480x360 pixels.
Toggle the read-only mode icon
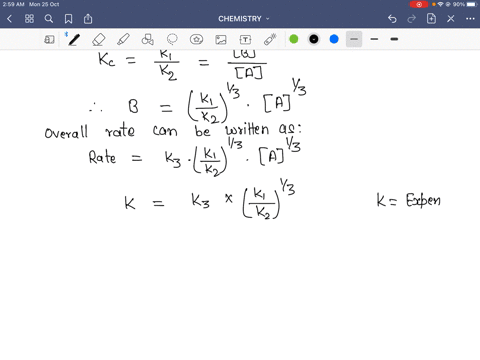point(49,39)
